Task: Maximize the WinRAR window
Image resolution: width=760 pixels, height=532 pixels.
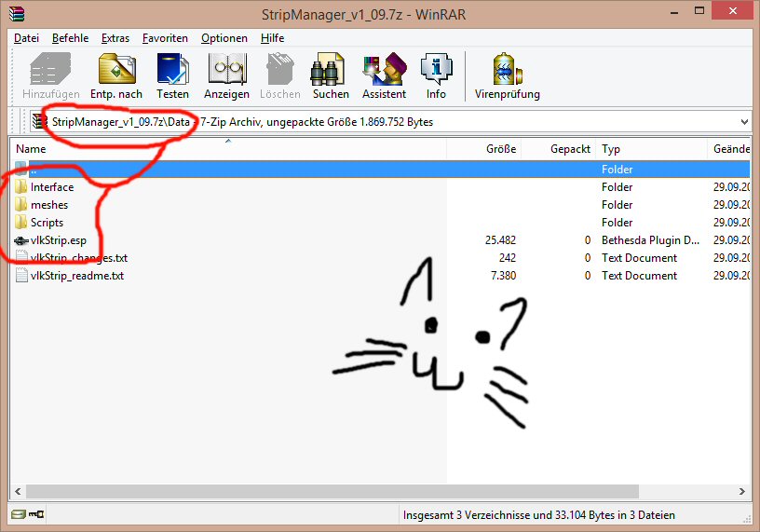Action: point(699,11)
